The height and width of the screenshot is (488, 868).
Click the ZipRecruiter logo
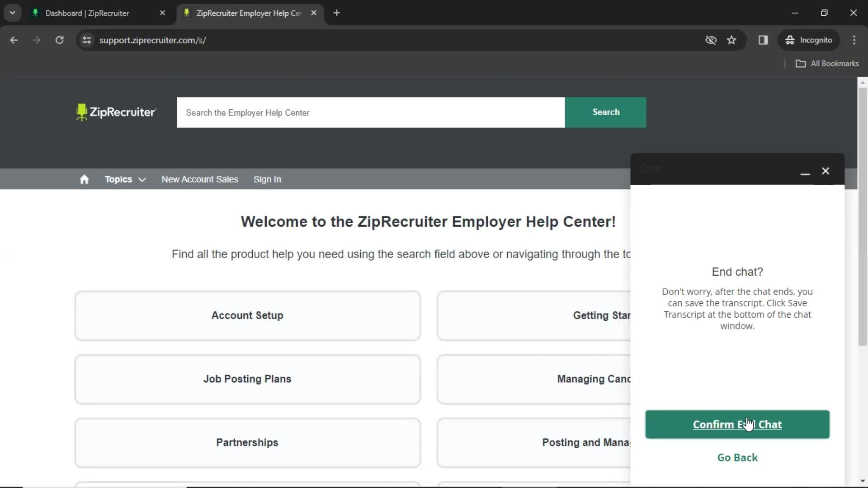coord(116,112)
